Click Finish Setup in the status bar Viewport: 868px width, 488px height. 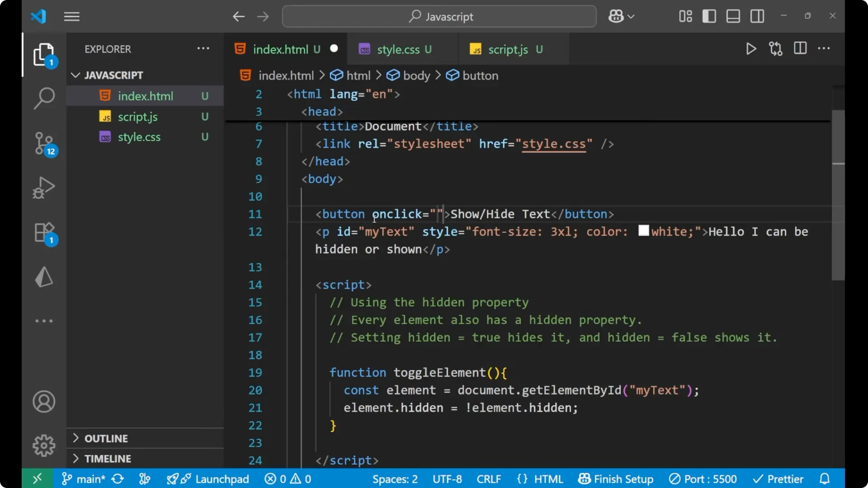616,479
